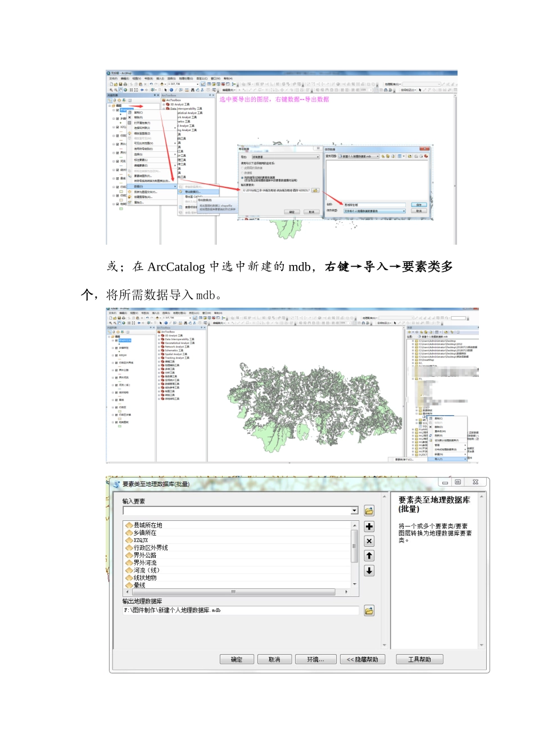Click 保存 in the 保存数据 dialog
Screen dimensions: 534x756
(419, 205)
